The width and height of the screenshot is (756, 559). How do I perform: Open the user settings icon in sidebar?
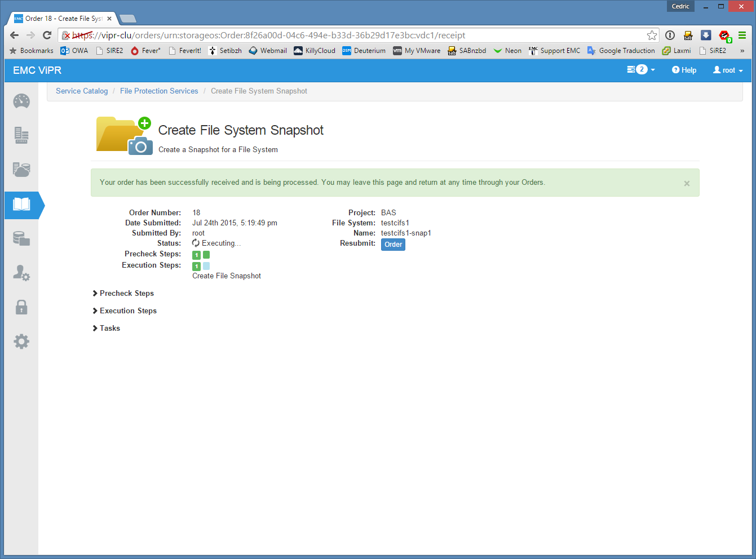[21, 273]
